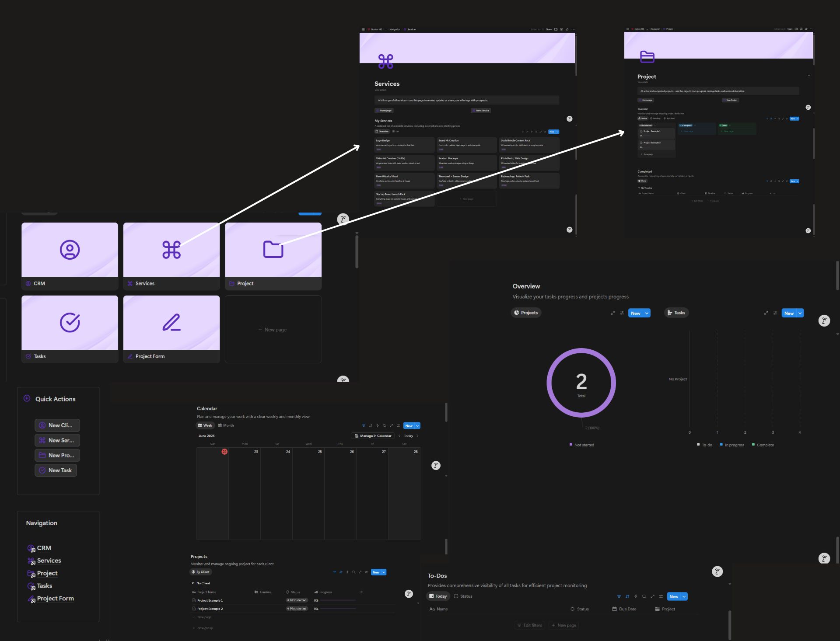Click the Projects table search icon

click(353, 572)
